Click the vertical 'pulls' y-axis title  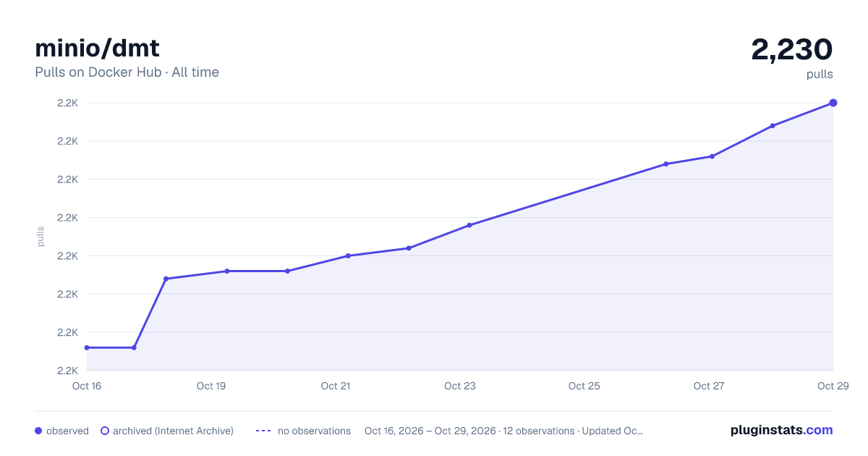click(x=41, y=236)
